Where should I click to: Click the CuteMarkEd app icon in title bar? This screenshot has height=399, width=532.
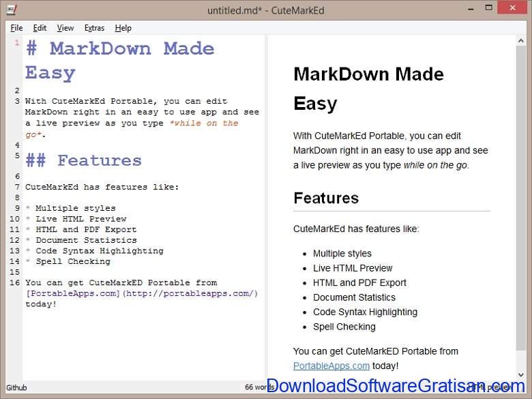[x=12, y=10]
